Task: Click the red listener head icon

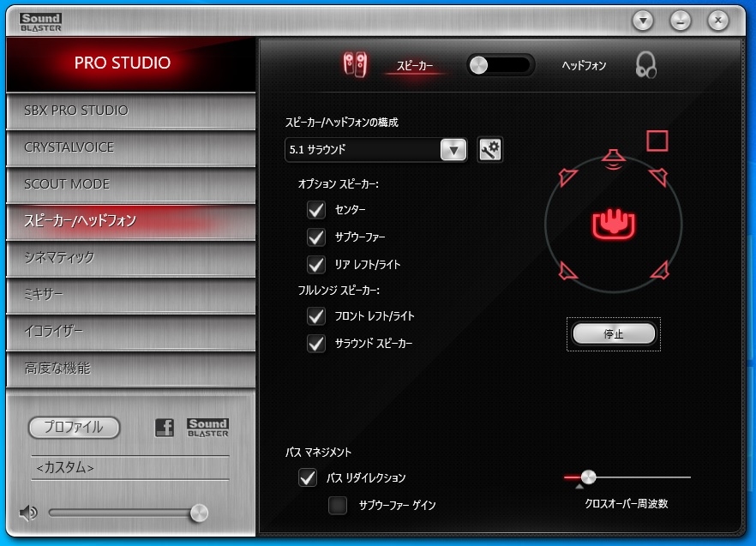Action: [x=614, y=225]
